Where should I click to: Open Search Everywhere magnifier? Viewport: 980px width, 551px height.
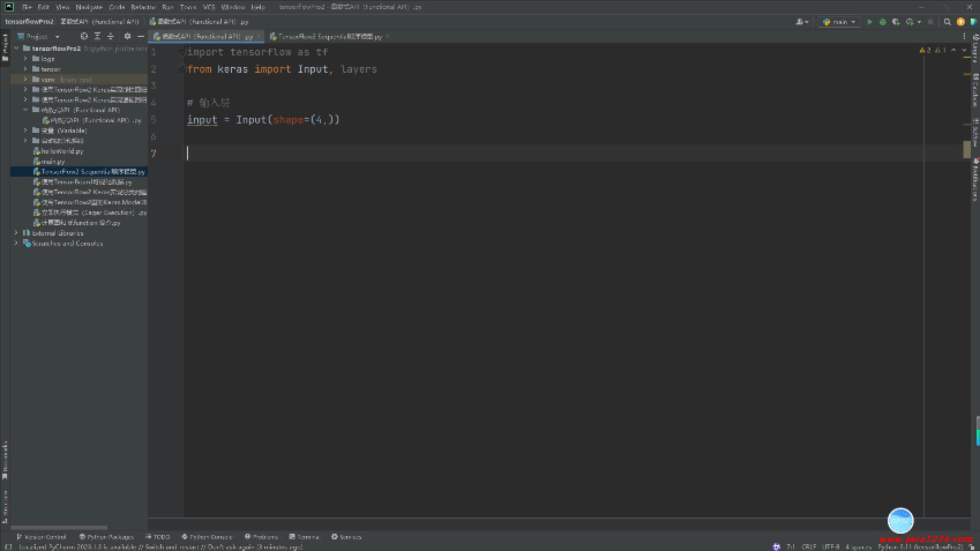click(947, 22)
